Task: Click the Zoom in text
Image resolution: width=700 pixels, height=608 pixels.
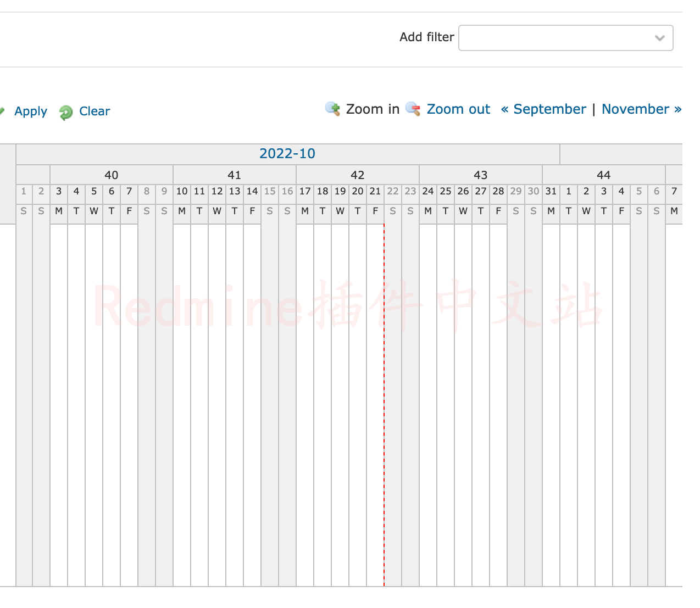Action: pos(373,109)
